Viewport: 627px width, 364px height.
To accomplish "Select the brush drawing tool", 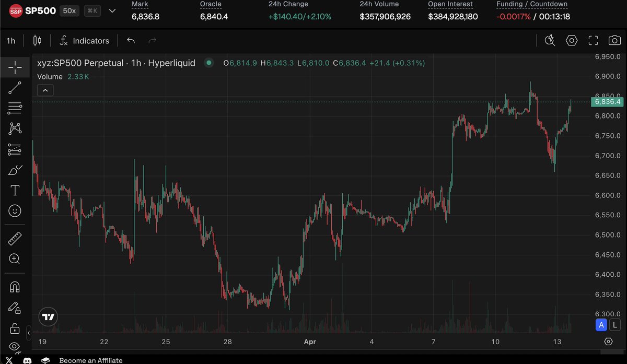I will [15, 170].
